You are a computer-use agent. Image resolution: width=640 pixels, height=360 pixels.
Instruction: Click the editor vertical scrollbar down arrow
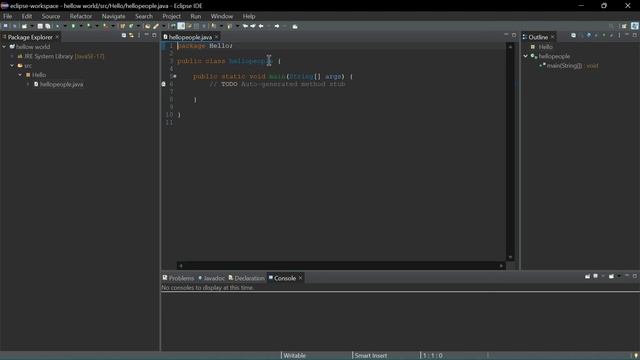pos(510,257)
